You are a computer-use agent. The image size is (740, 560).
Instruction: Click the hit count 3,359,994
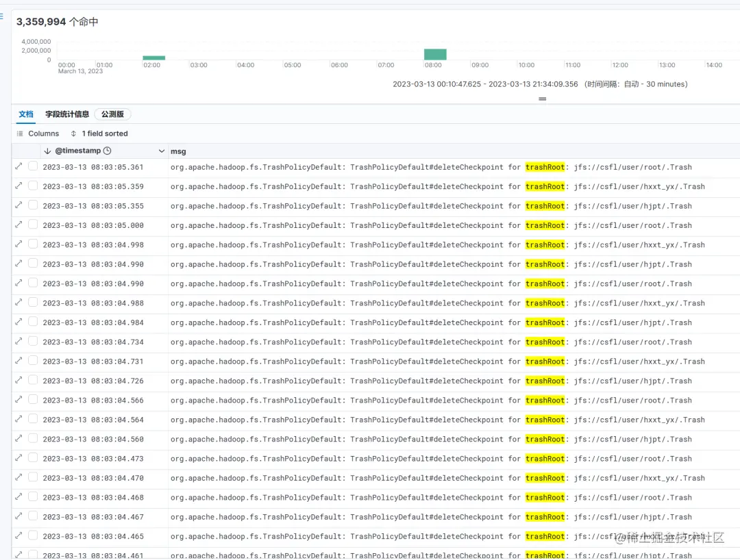coord(41,22)
